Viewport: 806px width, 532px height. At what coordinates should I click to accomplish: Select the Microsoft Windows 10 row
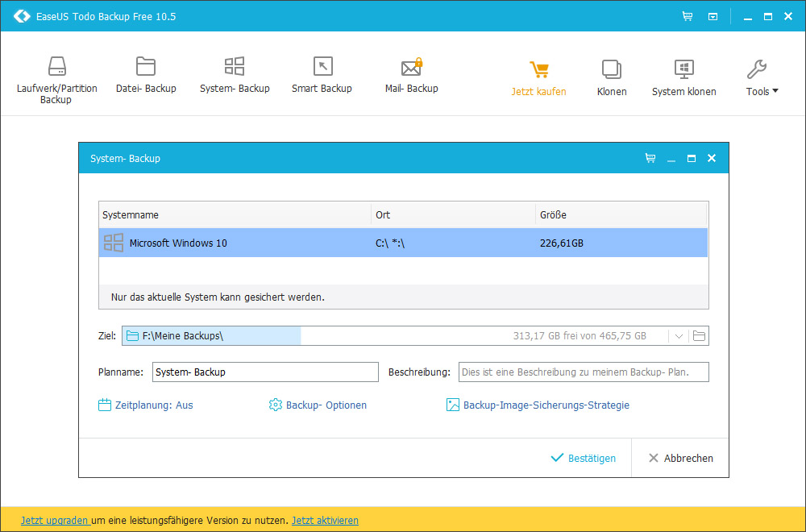(403, 243)
